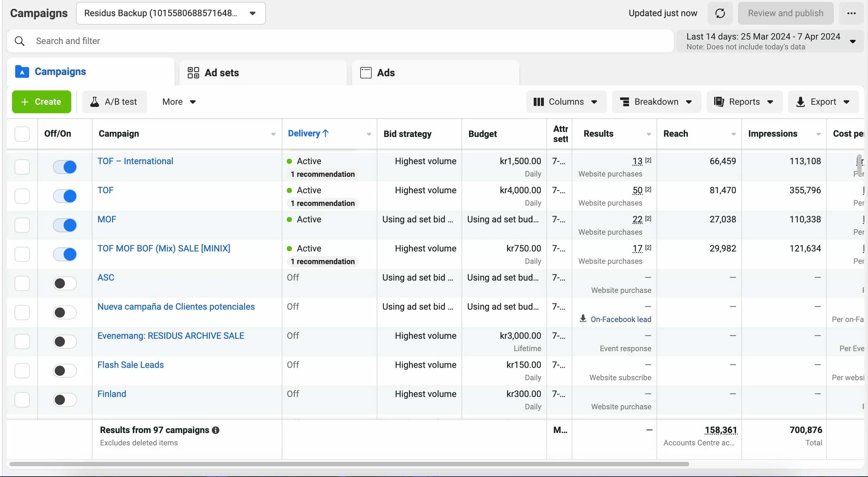Open the Residus Backup account dropdown

(252, 13)
